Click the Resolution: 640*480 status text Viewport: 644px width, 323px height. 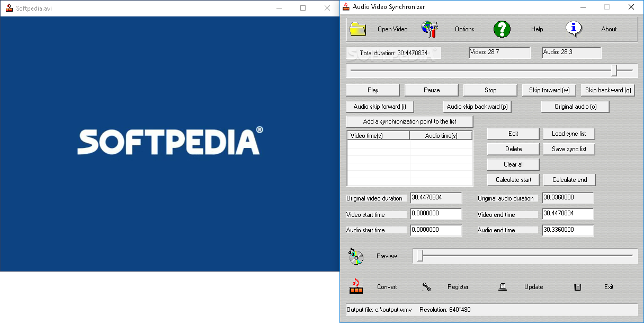(x=445, y=309)
